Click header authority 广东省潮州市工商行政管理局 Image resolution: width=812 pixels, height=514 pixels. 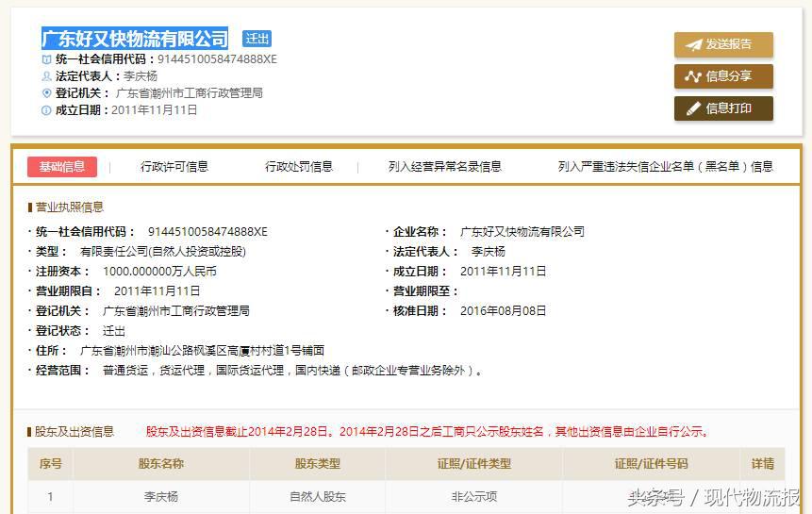click(x=189, y=93)
